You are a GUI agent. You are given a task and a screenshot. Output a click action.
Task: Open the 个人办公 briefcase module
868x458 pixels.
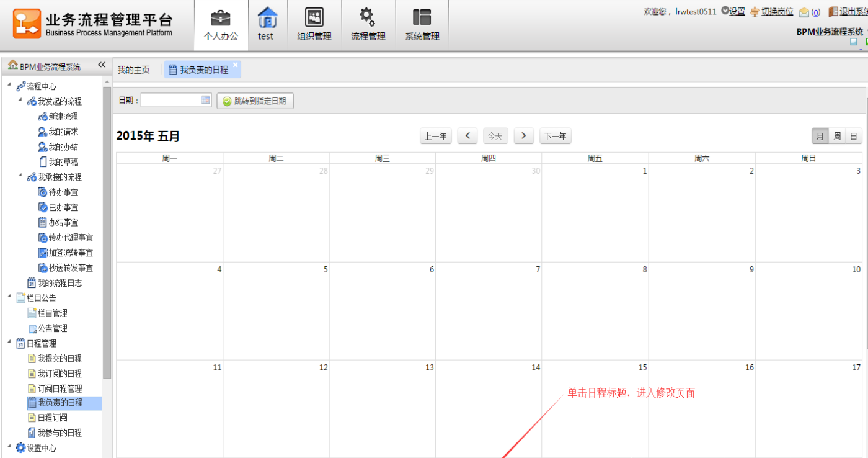point(221,25)
